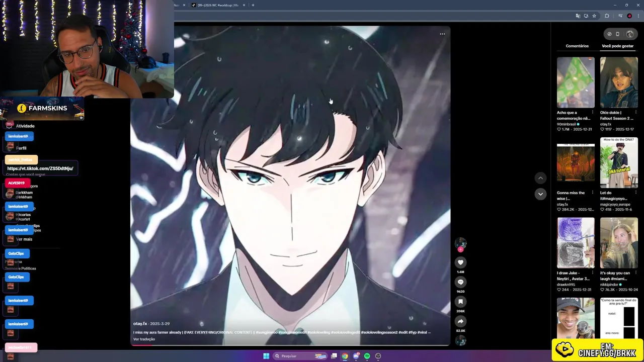Click the translate page icon in address bar

[x=578, y=16]
